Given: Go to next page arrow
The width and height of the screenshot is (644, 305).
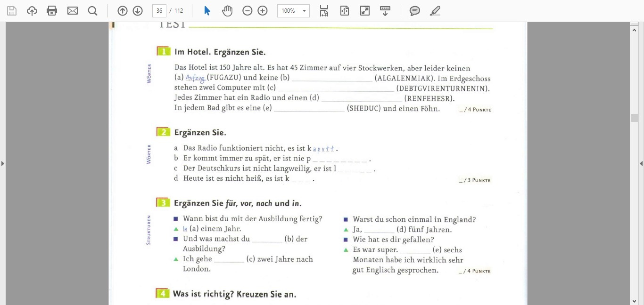Looking at the screenshot, I should 138,11.
